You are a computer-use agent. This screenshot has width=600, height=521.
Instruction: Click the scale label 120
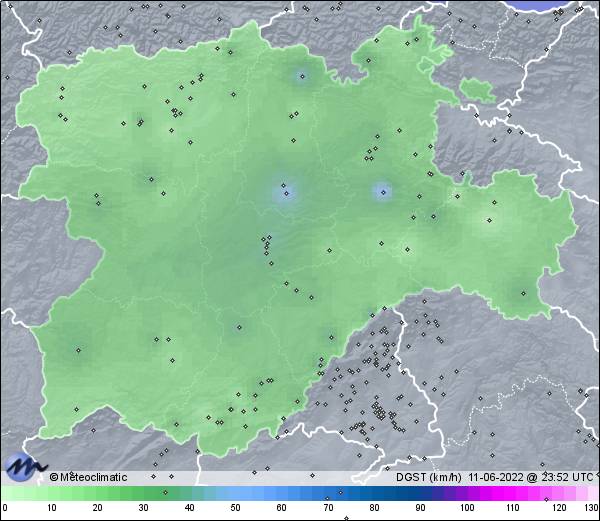click(559, 508)
